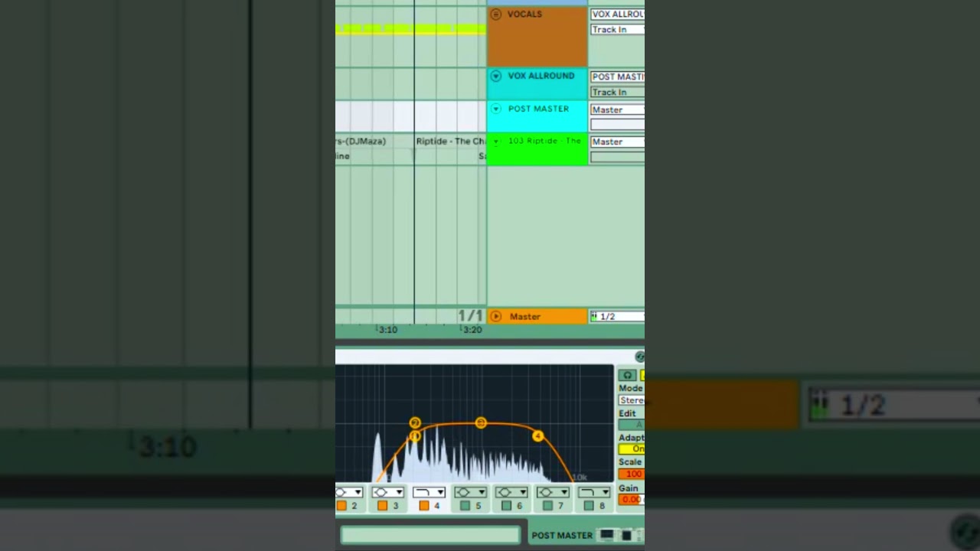Click the Edit A channel button
The height and width of the screenshot is (551, 980).
(x=632, y=425)
